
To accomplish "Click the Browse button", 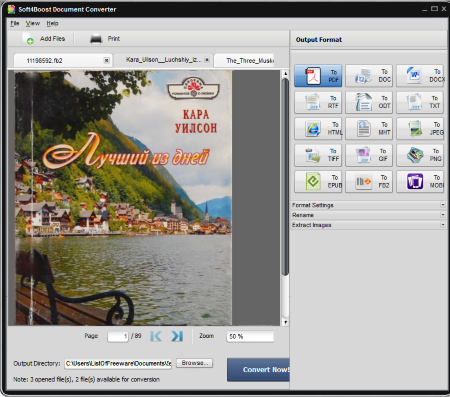I will coord(194,363).
